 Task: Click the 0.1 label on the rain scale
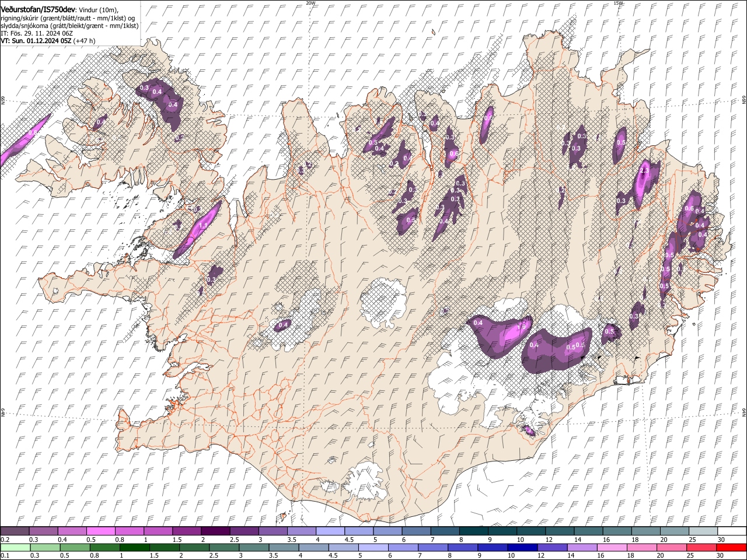pyautogui.click(x=5, y=556)
